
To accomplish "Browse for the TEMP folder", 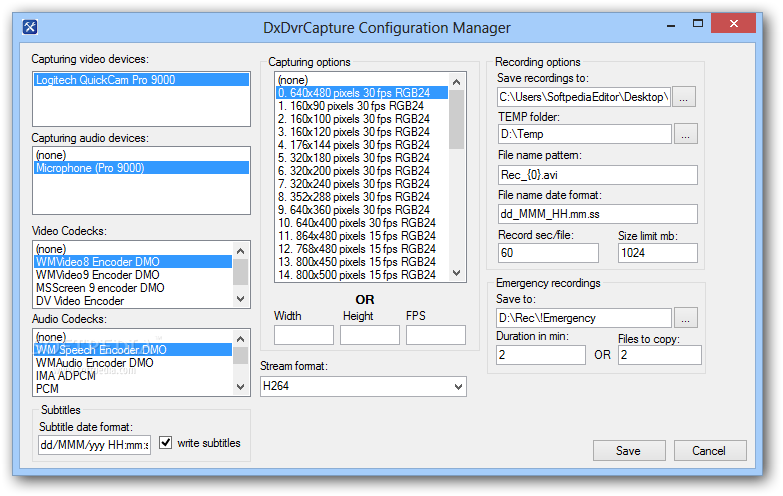I will tap(686, 134).
